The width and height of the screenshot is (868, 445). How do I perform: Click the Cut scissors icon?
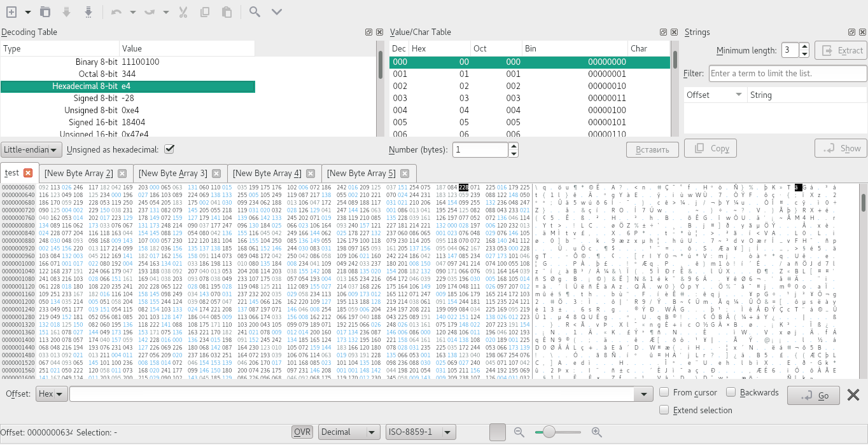click(x=183, y=11)
